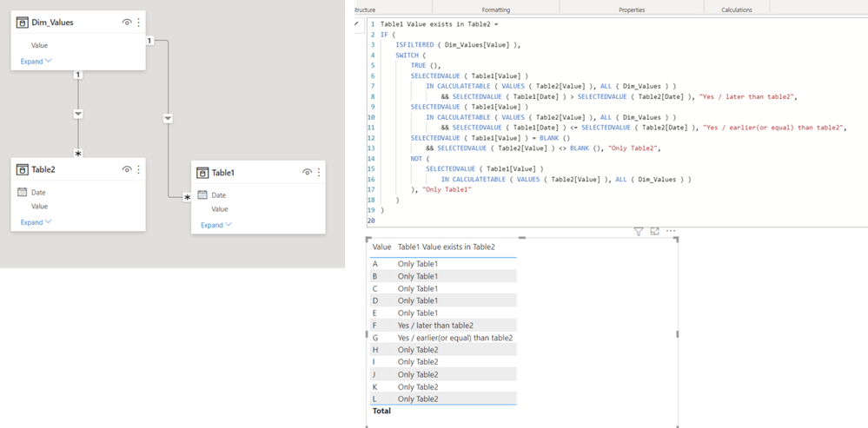Screen dimensions: 868x428
Task: Select row J in the table visual
Action: click(443, 374)
